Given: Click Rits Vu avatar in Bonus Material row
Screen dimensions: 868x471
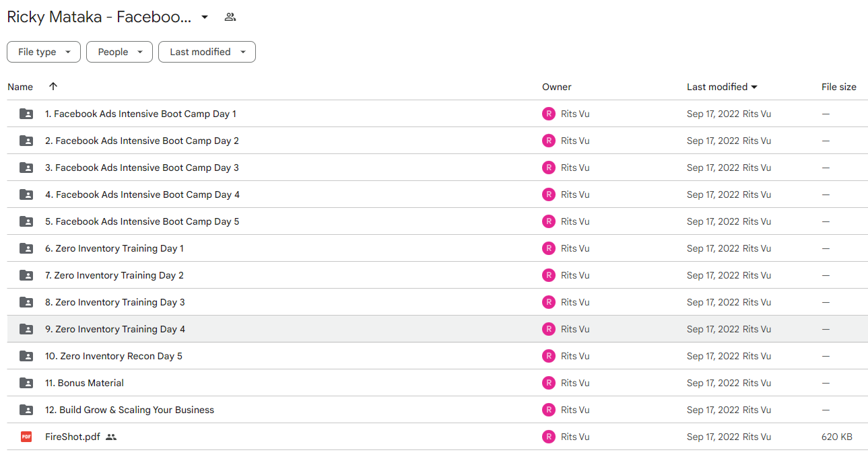Looking at the screenshot, I should [x=549, y=383].
